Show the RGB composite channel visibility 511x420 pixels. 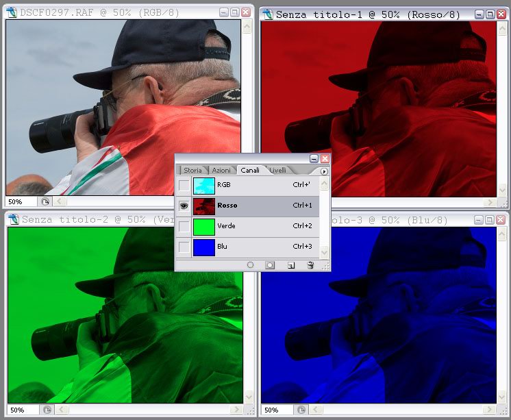point(184,185)
